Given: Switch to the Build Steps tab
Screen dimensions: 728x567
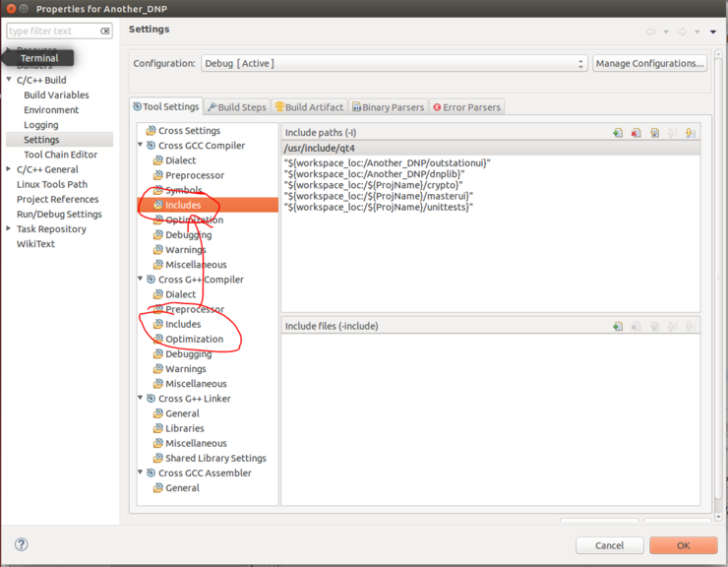Looking at the screenshot, I should coord(236,107).
